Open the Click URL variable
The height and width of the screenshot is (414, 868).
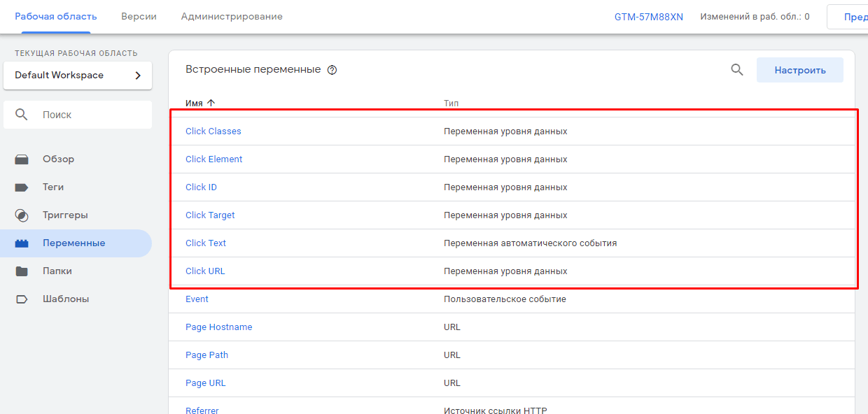(205, 271)
